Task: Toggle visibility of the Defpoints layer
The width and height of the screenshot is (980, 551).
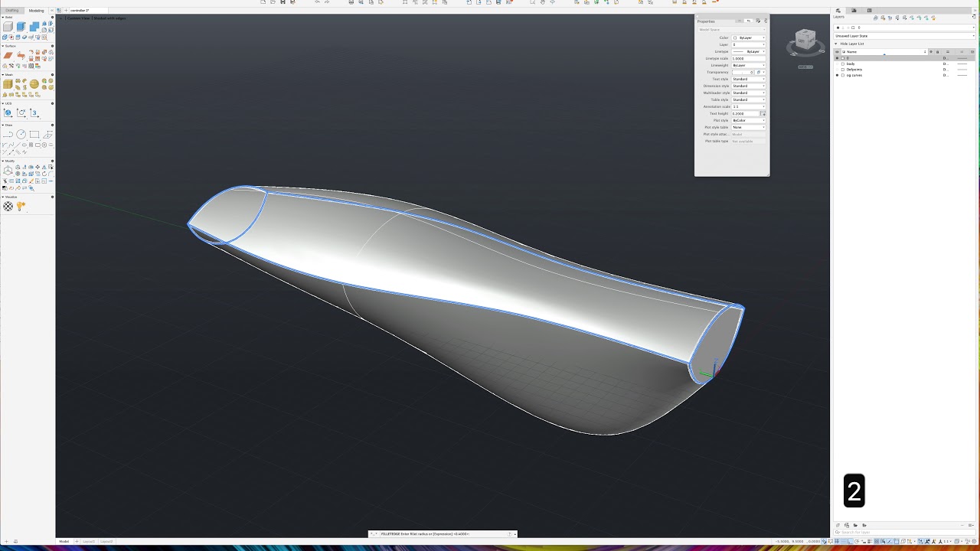Action: 837,69
